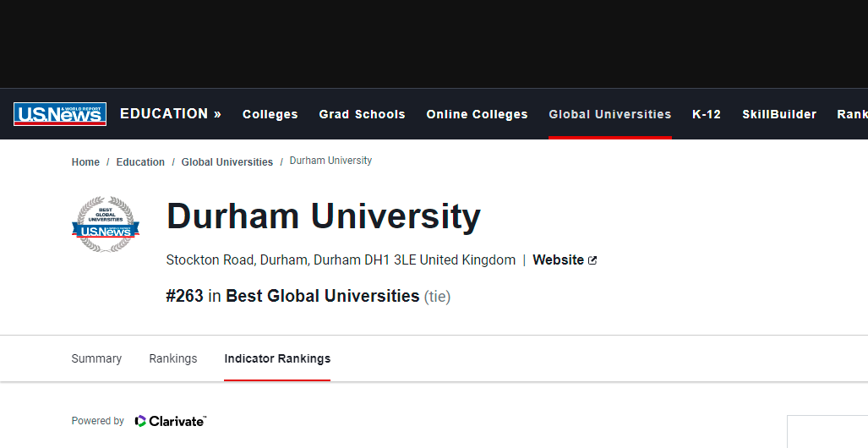This screenshot has height=448, width=868.
Task: Go to the Global Universities breadcrumb
Action: tap(227, 162)
